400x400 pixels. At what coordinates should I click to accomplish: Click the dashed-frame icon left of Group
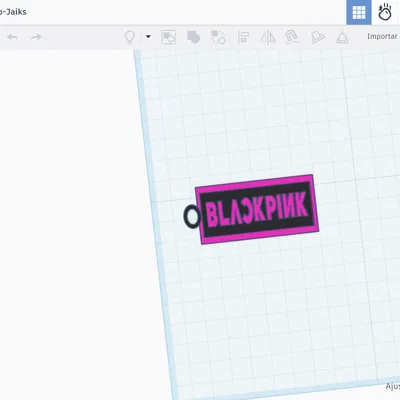click(x=169, y=37)
